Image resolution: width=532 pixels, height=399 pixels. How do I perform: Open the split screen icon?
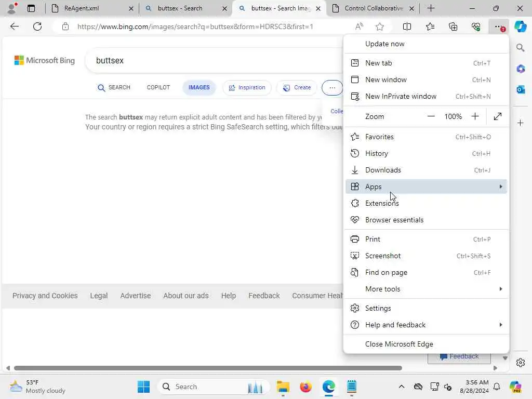[x=407, y=26]
